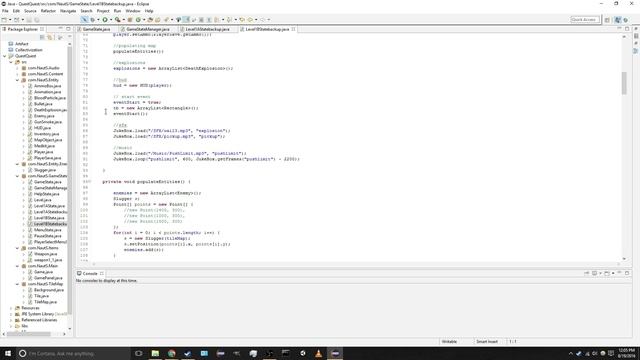Select the Console tab
Image resolution: width=640 pixels, height=360 pixels.
point(90,273)
